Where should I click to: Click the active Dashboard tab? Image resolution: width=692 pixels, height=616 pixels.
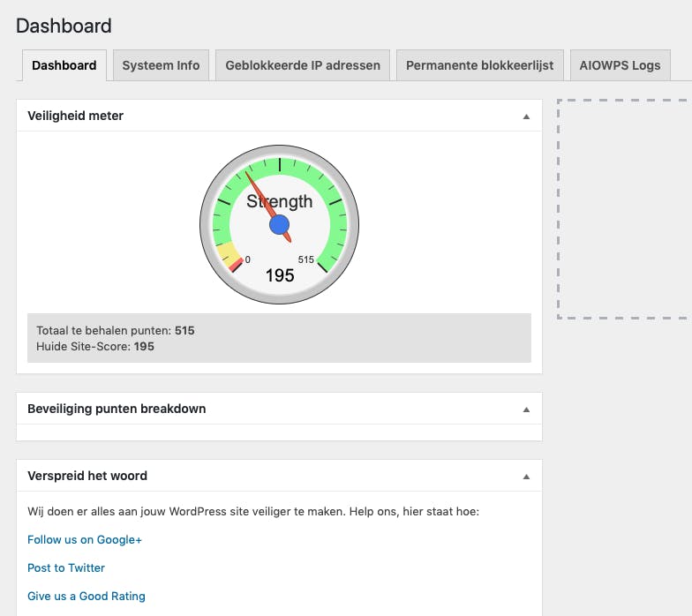tap(64, 65)
